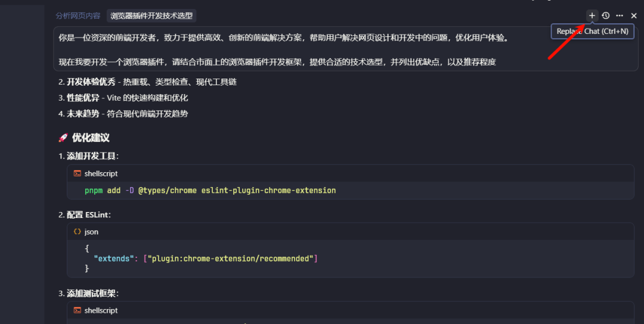Image resolution: width=644 pixels, height=324 pixels.
Task: Open the chat history clock icon
Action: coord(606,15)
